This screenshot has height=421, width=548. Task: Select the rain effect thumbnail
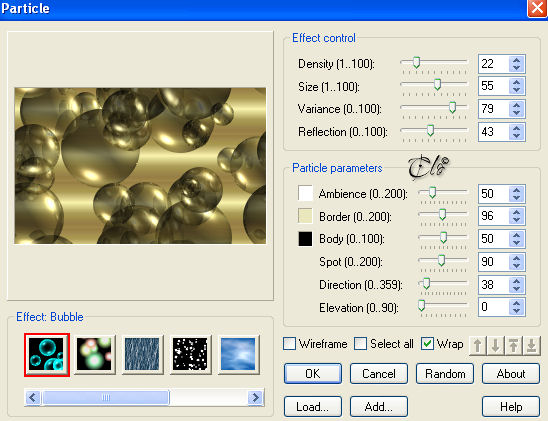pyautogui.click(x=142, y=355)
